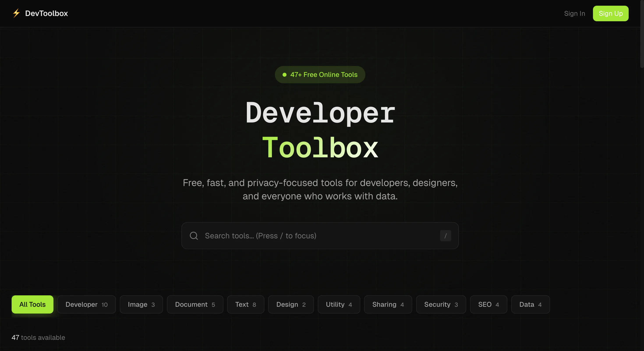
Task: Open the DevToolbox home link text
Action: [x=46, y=13]
